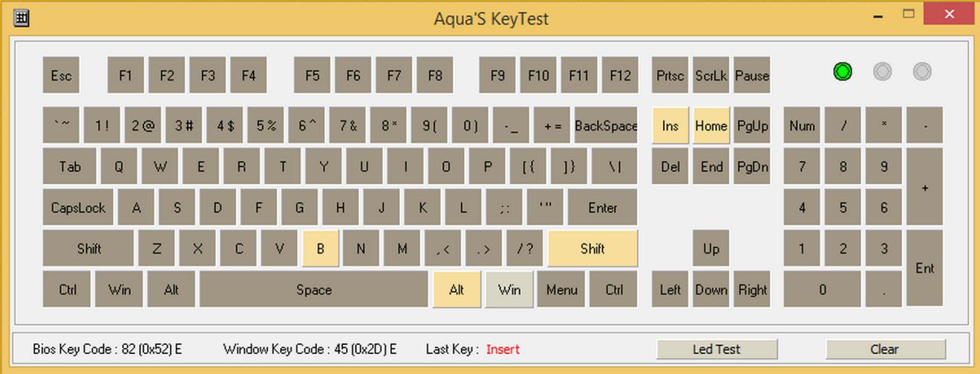
Task: Select the main Enter key tile
Action: coord(603,208)
